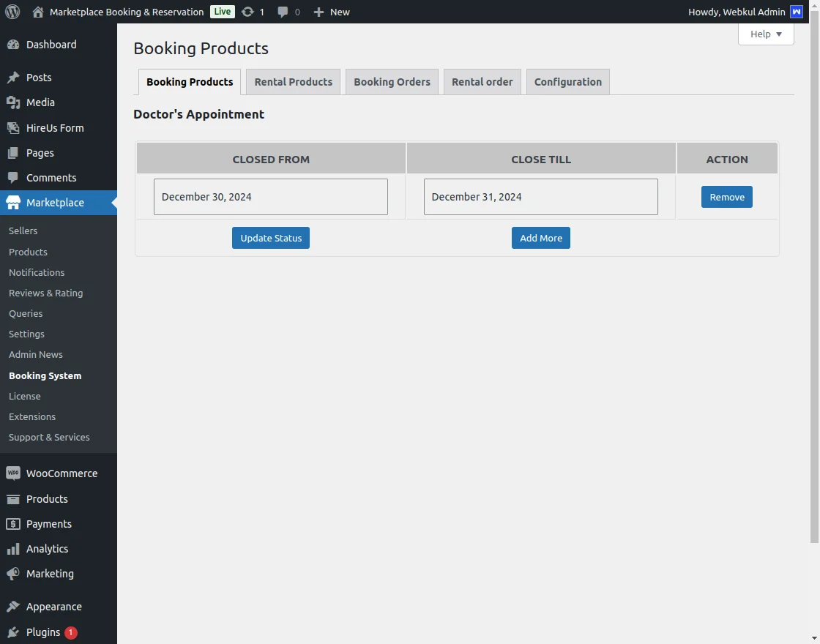The width and height of the screenshot is (820, 644).
Task: Click the comments bubble icon in admin bar
Action: pos(283,12)
